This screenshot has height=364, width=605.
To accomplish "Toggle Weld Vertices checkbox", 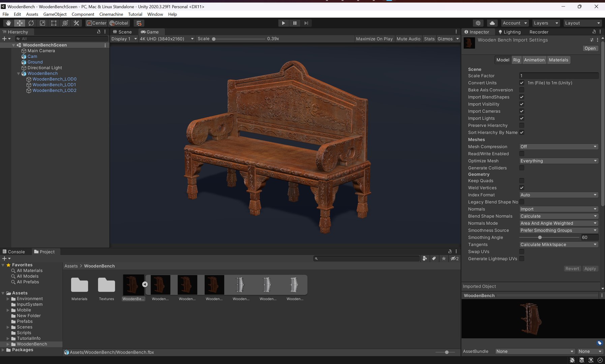I will [x=522, y=188].
